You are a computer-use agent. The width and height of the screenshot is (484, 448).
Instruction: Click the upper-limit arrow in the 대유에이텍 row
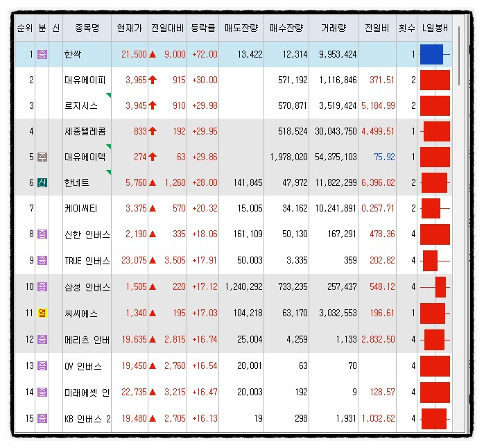click(x=153, y=157)
